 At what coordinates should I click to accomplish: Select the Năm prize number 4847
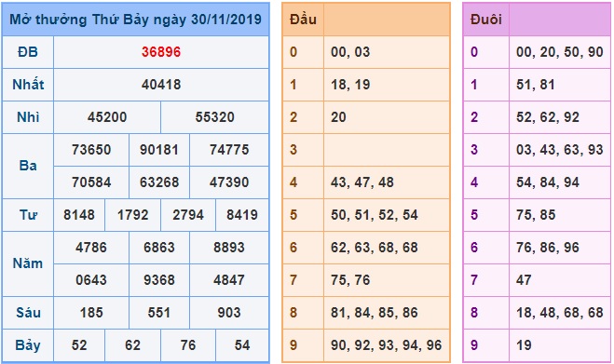229,279
